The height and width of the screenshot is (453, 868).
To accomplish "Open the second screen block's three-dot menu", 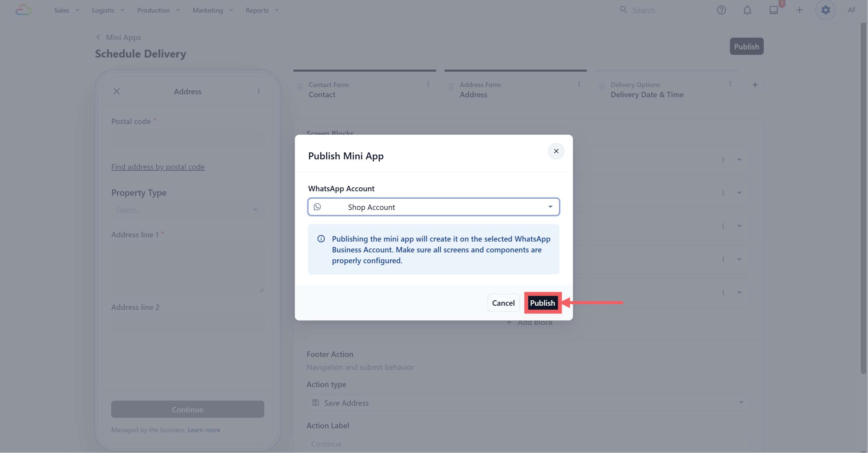I will point(723,193).
